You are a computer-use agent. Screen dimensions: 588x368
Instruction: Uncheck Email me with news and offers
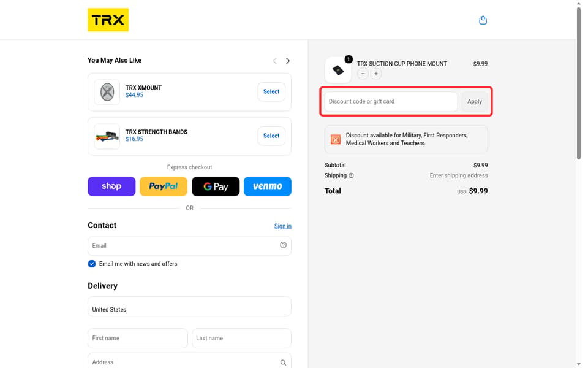(92, 264)
